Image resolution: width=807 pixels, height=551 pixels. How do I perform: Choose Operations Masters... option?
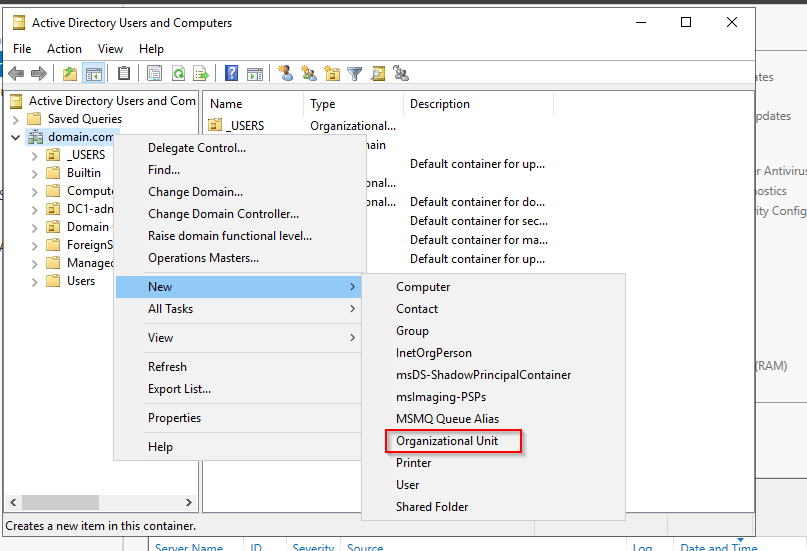[x=239, y=258]
